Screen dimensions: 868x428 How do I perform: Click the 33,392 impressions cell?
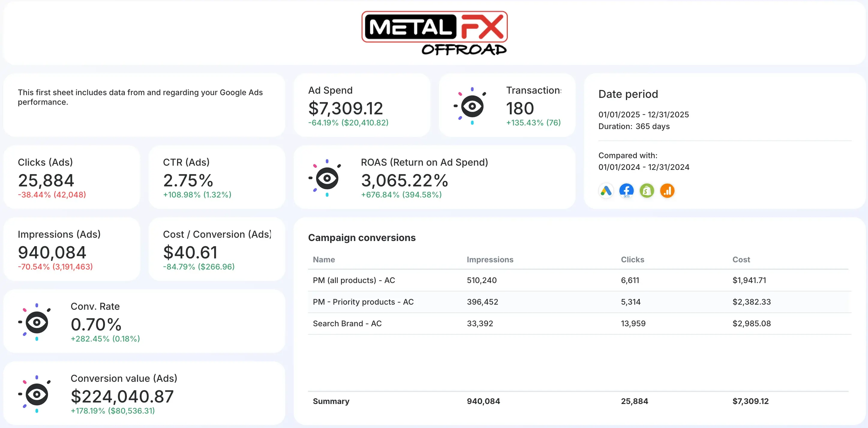pyautogui.click(x=480, y=324)
